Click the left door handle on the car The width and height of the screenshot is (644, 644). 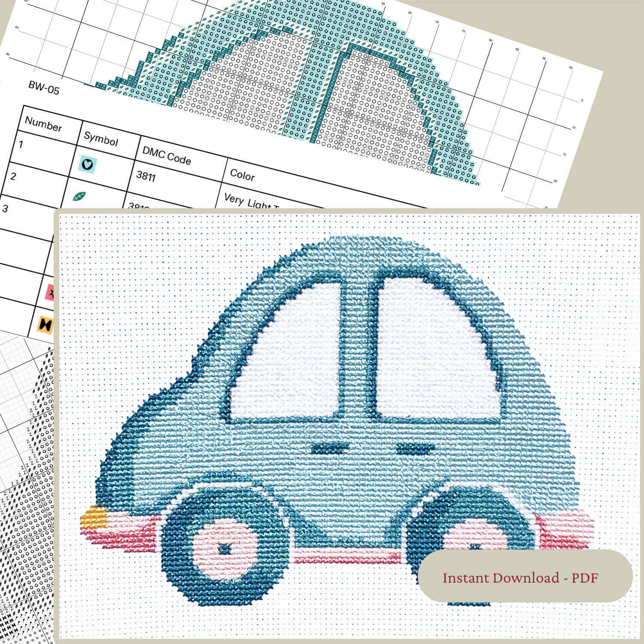[324, 449]
